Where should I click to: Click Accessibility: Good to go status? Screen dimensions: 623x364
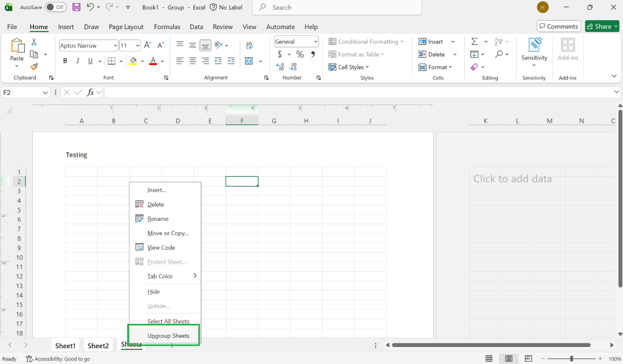(x=58, y=359)
